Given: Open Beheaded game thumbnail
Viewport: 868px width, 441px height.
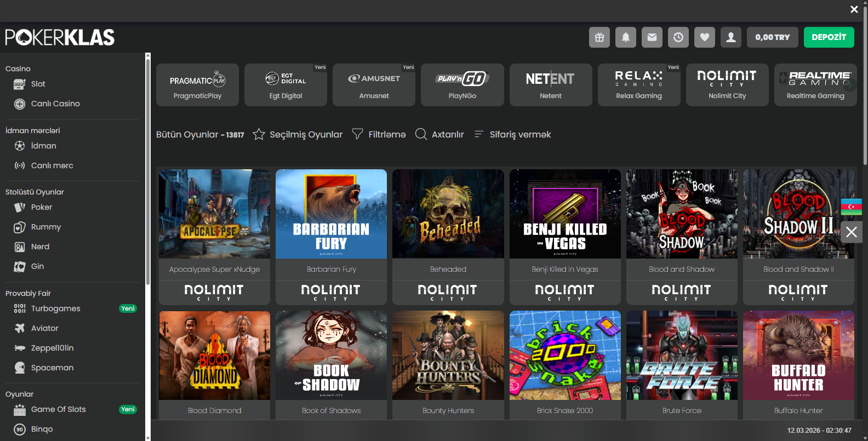Looking at the screenshot, I should click(x=448, y=214).
